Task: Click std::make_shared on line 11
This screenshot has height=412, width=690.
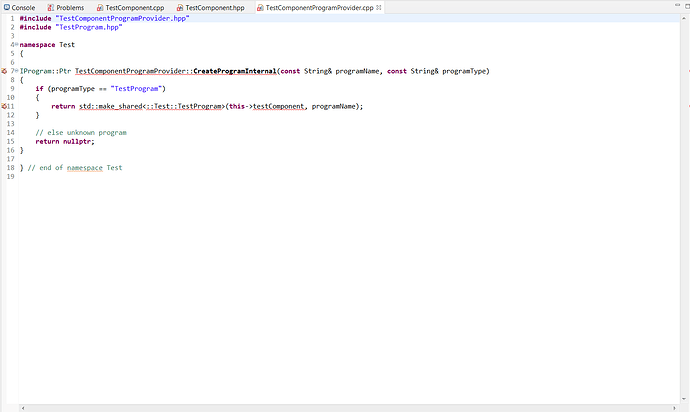Action: pos(110,107)
